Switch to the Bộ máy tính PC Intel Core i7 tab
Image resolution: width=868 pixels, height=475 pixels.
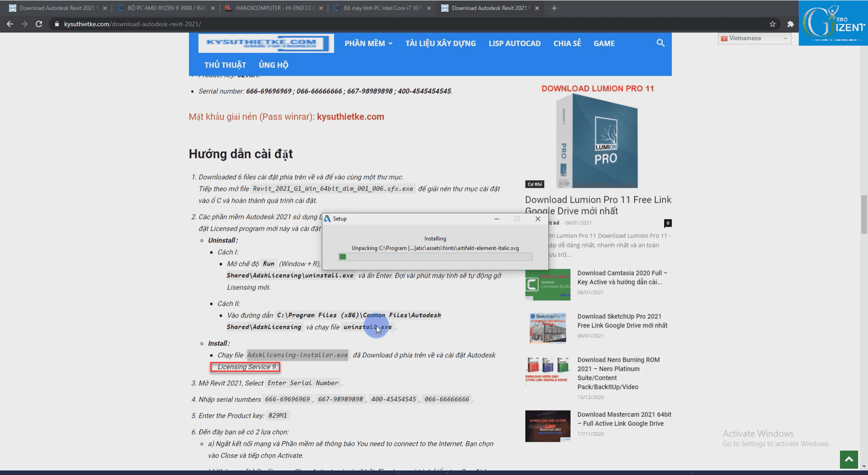pyautogui.click(x=382, y=8)
